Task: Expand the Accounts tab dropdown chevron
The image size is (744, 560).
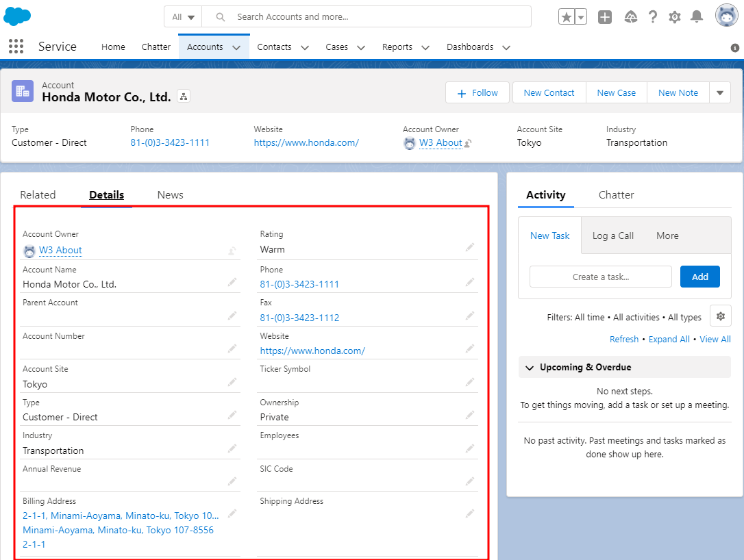Action: click(x=236, y=47)
